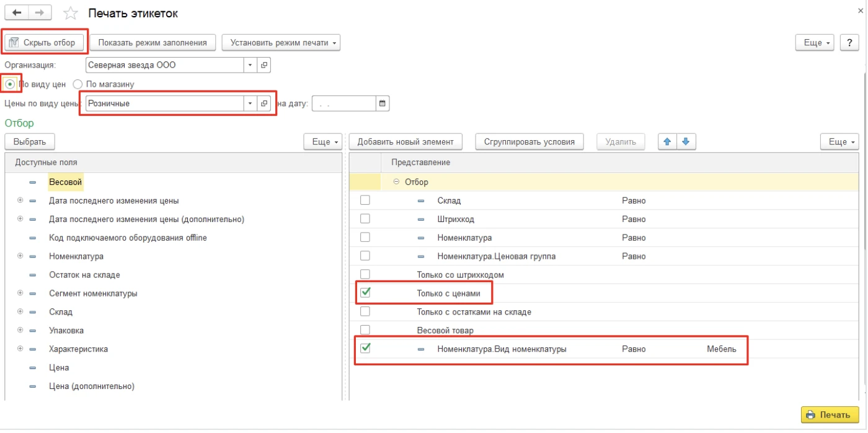
Task: Move filter condition down with blue arrow
Action: tap(685, 141)
